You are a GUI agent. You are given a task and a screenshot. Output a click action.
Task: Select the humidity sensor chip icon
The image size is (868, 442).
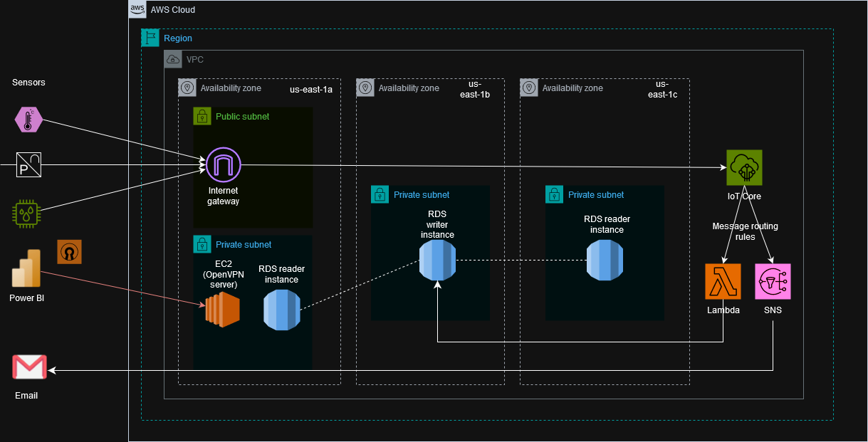pyautogui.click(x=27, y=213)
